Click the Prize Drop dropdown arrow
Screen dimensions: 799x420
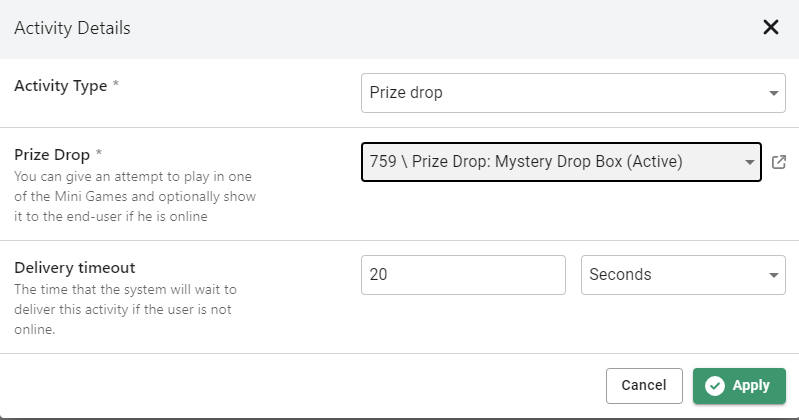pyautogui.click(x=750, y=163)
